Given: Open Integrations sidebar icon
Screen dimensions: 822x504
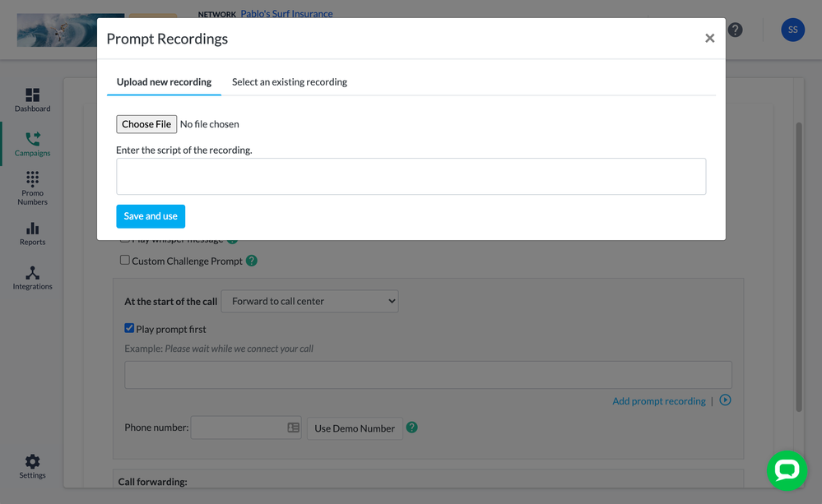Looking at the screenshot, I should coord(32,277).
